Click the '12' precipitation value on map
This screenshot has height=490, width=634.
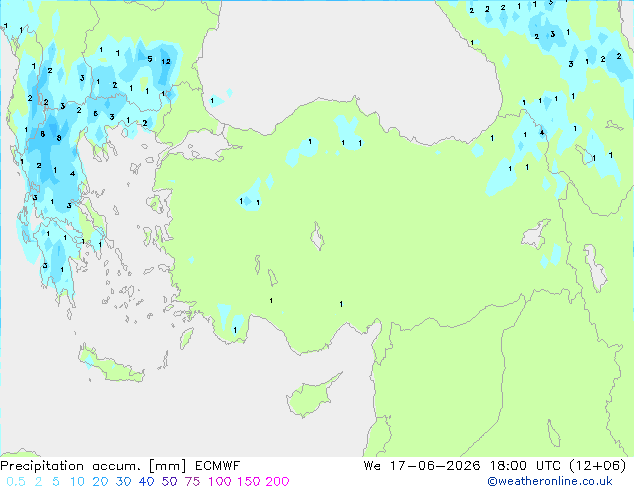point(166,61)
